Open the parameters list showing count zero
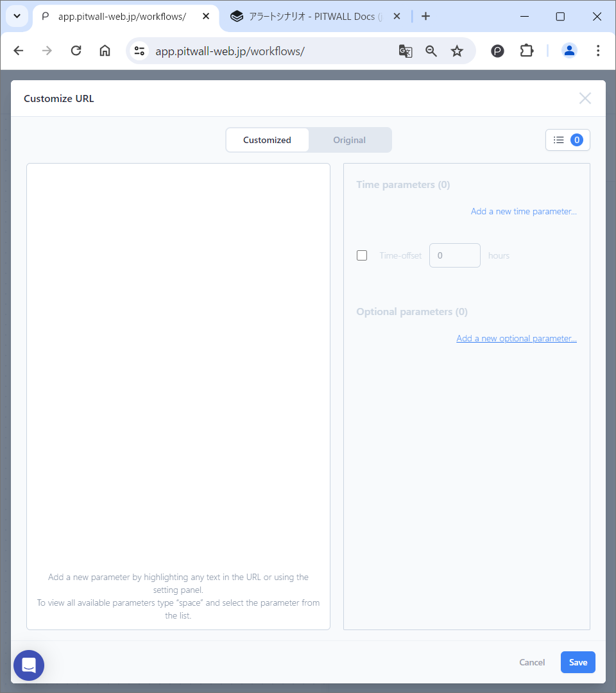 coord(567,140)
